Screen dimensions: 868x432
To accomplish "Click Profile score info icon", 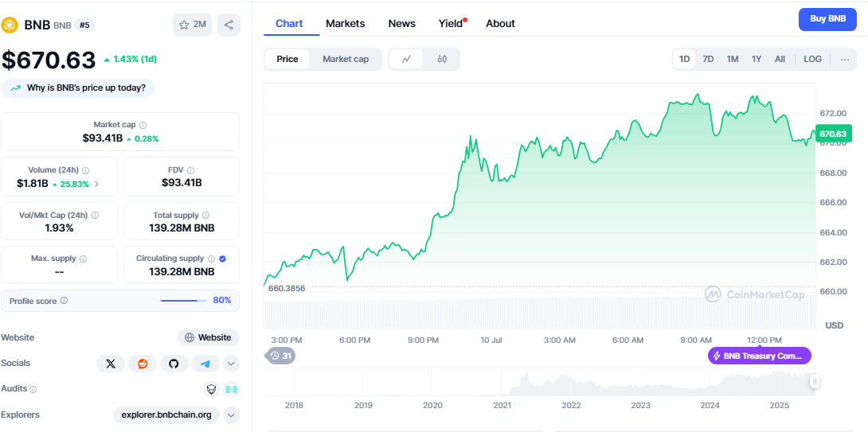I will click(x=64, y=301).
